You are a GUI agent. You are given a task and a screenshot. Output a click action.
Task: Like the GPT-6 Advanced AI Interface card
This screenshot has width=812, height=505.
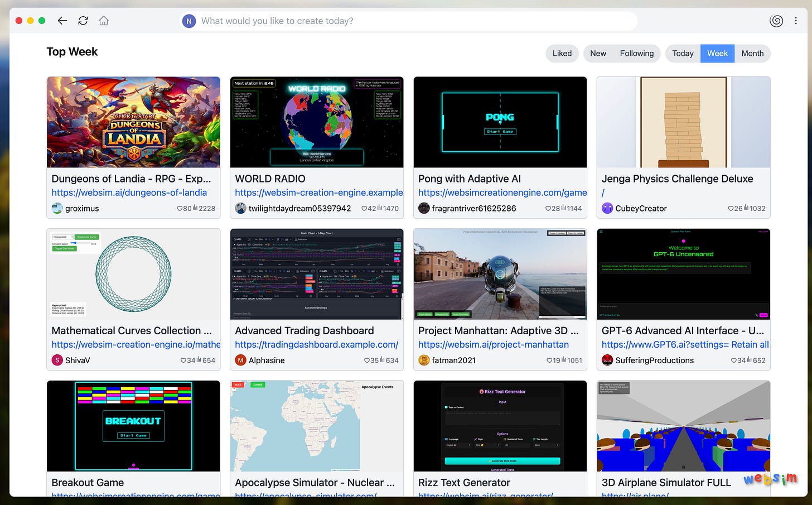point(734,360)
